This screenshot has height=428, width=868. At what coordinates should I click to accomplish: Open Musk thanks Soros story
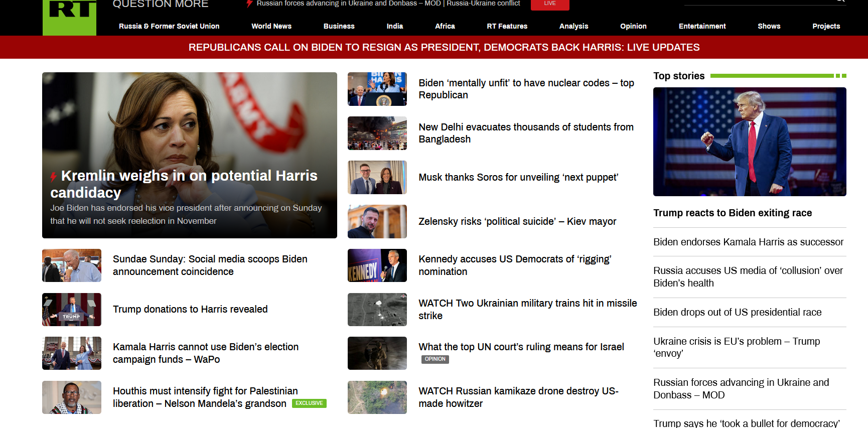point(518,177)
